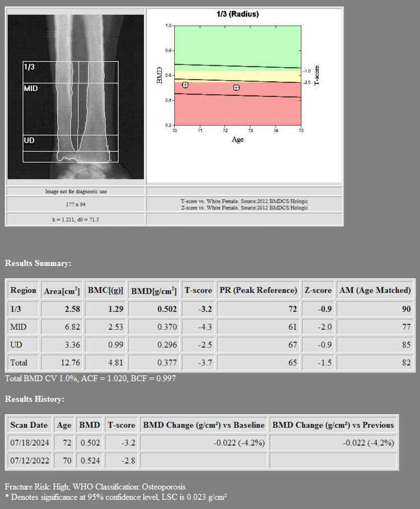Select the Total row in summary table
420x509 pixels.
(x=211, y=363)
